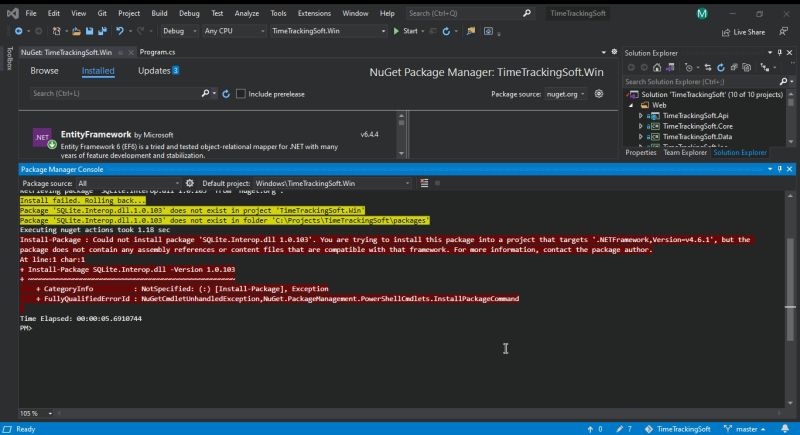Open the Extensions menu
This screenshot has width=800, height=435.
(x=314, y=13)
